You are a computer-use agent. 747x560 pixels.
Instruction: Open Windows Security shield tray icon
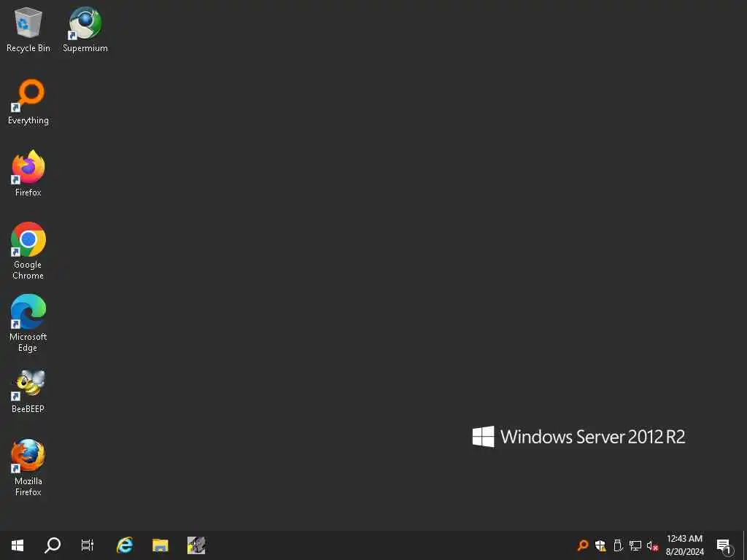pyautogui.click(x=600, y=545)
